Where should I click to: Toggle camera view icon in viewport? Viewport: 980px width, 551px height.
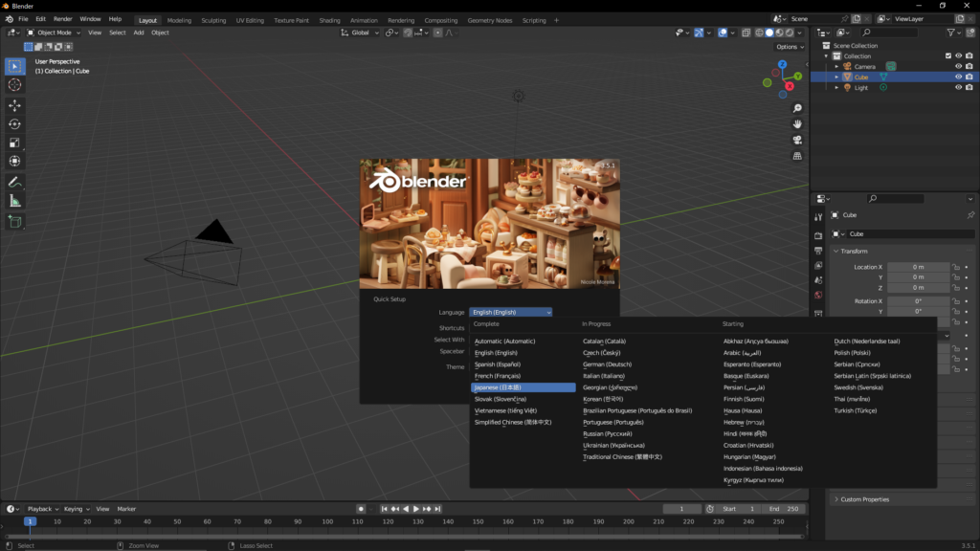pos(797,140)
